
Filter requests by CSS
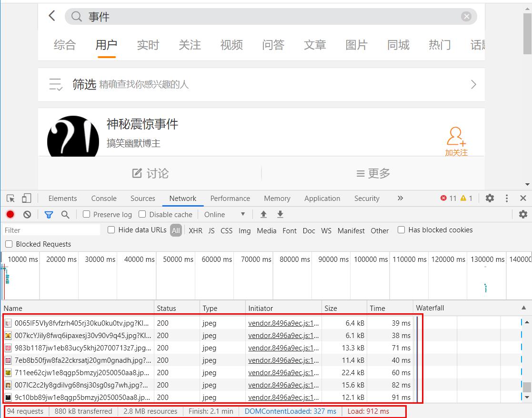click(226, 231)
